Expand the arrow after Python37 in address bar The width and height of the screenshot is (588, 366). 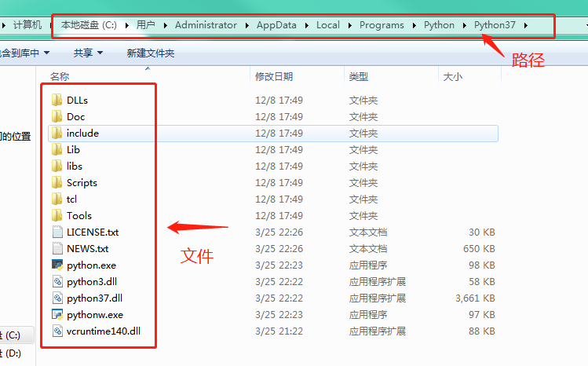(526, 25)
